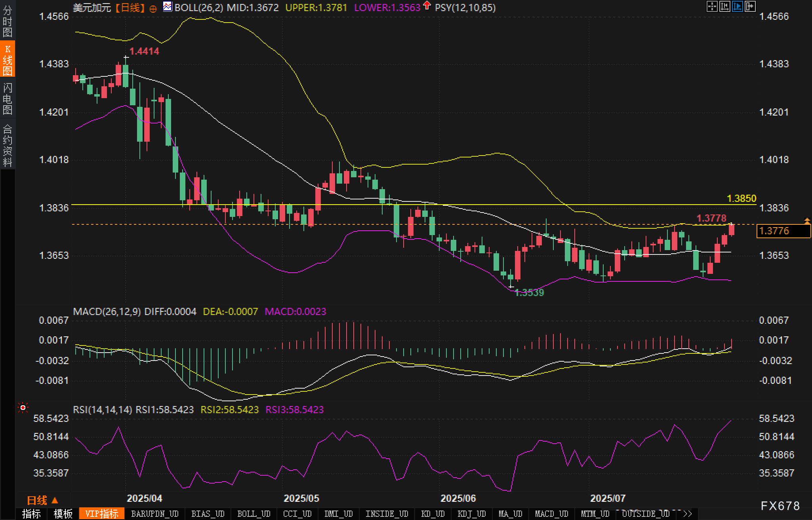
Task: Click the red sun marker icon beside RSI
Action: (x=23, y=408)
